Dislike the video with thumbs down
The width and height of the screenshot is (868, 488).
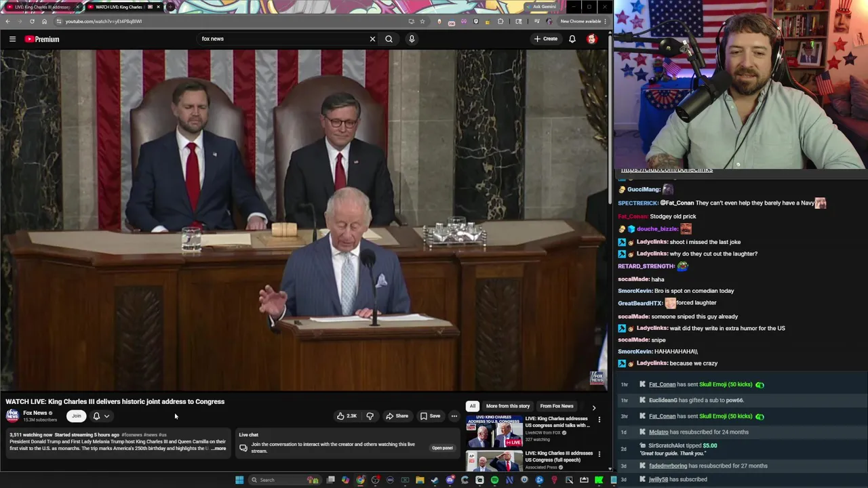pos(370,416)
